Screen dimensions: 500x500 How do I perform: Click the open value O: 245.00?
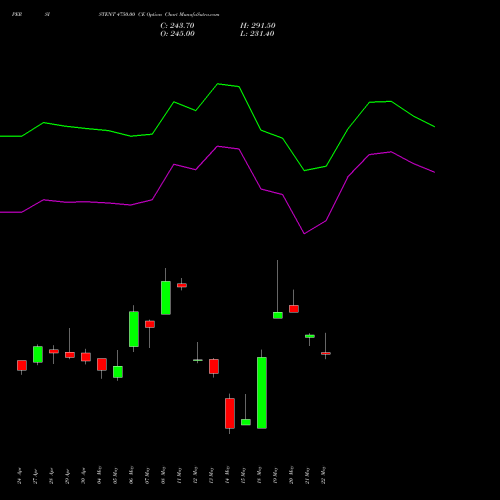tap(177, 34)
